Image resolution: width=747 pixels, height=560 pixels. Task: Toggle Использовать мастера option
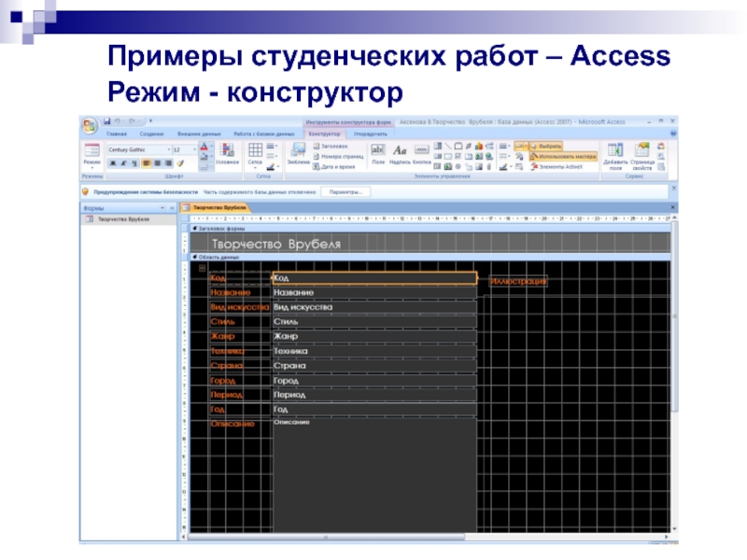point(563,156)
